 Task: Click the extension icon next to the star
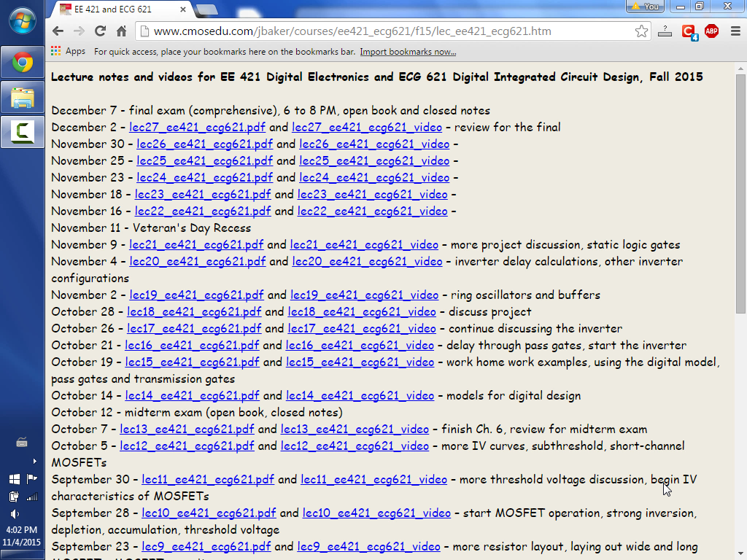tap(665, 31)
